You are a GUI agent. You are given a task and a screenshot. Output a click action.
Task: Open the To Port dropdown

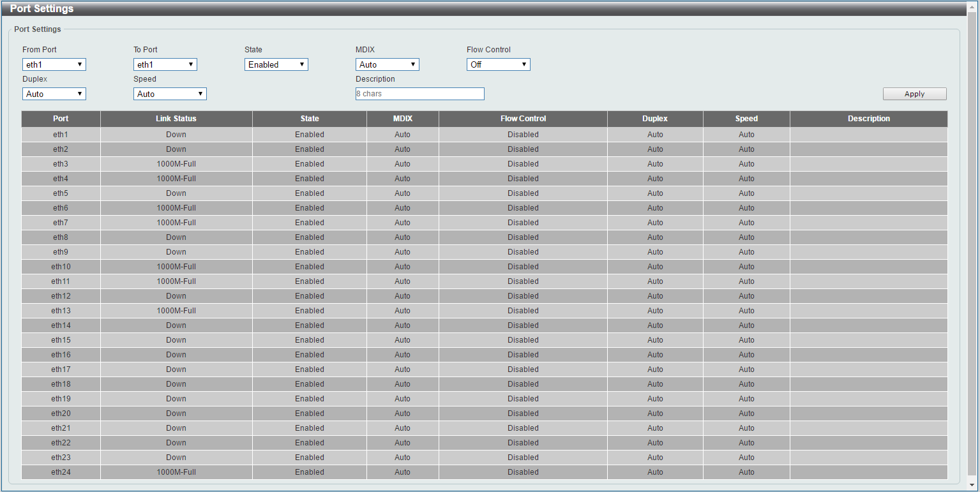point(165,64)
